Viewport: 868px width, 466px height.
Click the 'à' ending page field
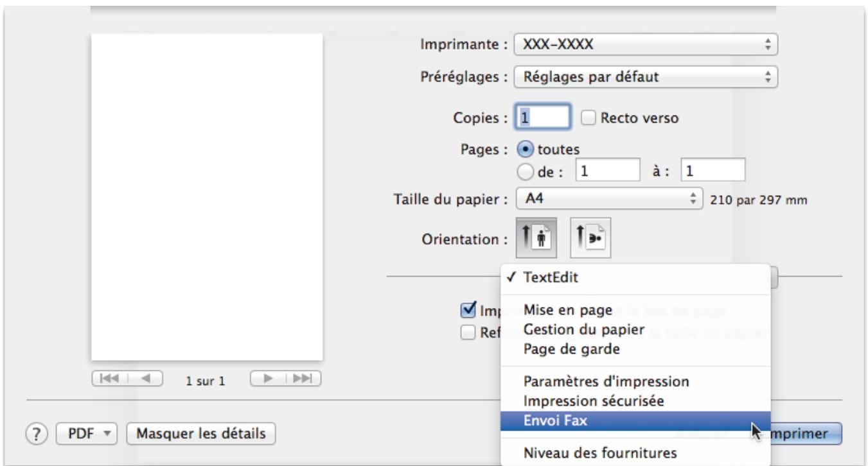coord(713,171)
